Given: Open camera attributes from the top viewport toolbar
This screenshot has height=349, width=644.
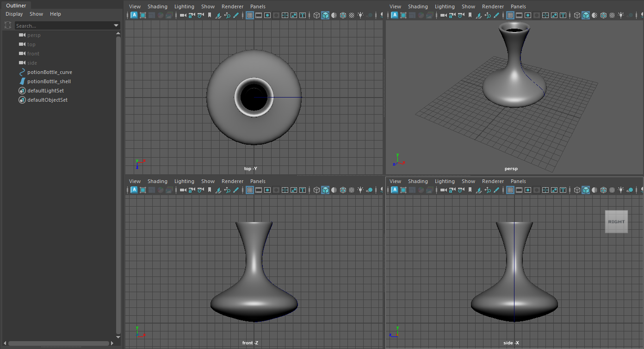Looking at the screenshot, I should pos(199,15).
